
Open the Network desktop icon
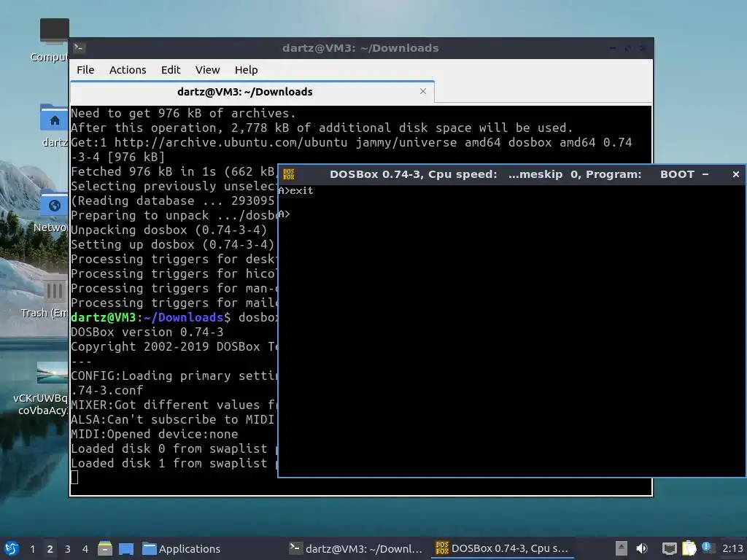click(53, 210)
